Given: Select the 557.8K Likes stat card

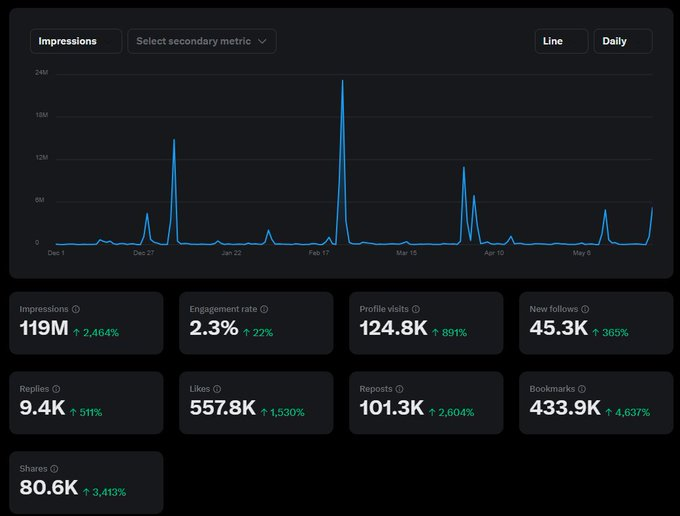Looking at the screenshot, I should [256, 402].
